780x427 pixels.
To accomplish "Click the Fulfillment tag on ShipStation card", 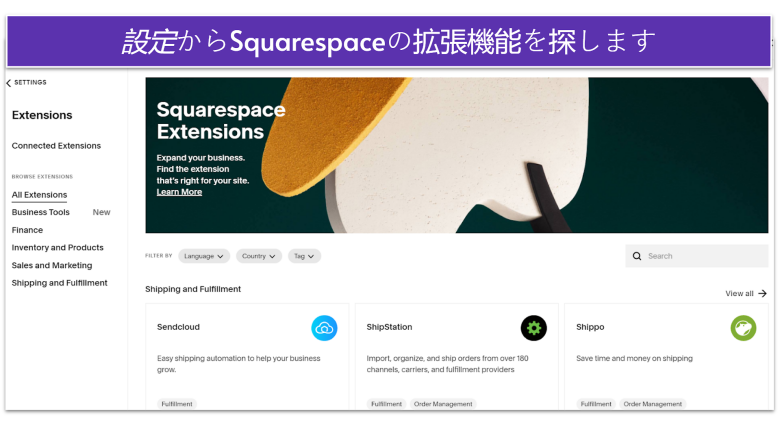I will (387, 404).
